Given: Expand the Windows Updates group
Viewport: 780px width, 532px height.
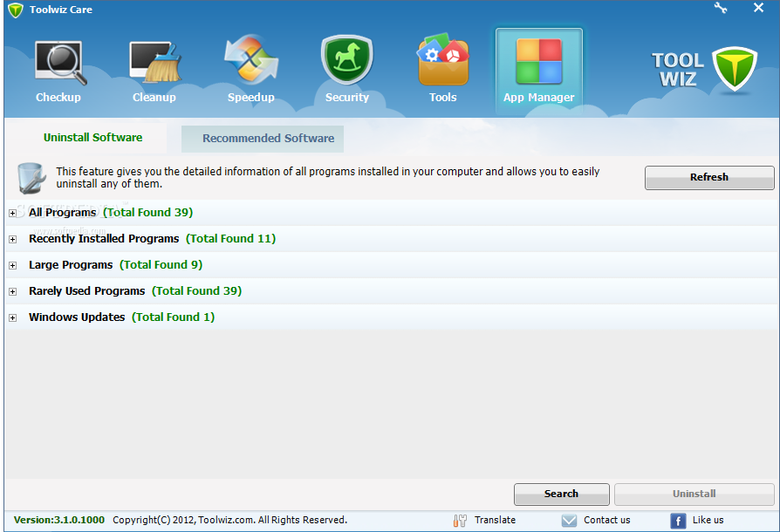Looking at the screenshot, I should [12, 317].
